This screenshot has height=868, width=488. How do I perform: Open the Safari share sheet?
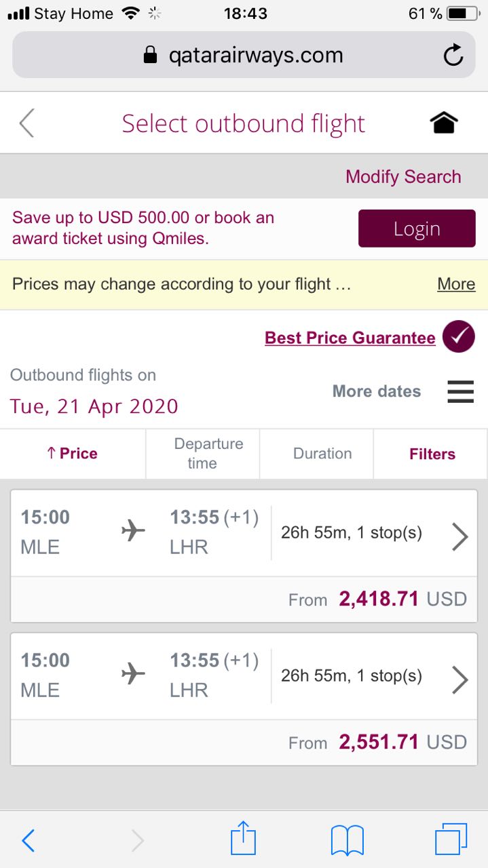(x=243, y=840)
